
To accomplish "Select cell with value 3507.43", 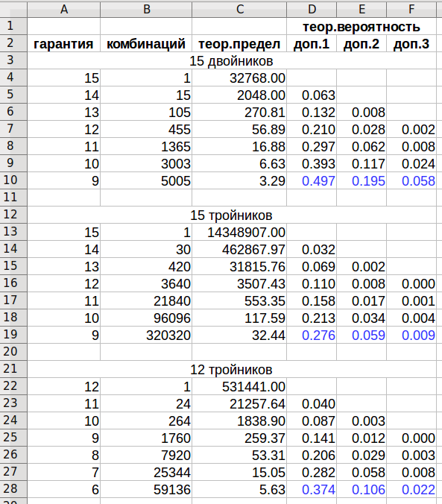I will tap(239, 284).
